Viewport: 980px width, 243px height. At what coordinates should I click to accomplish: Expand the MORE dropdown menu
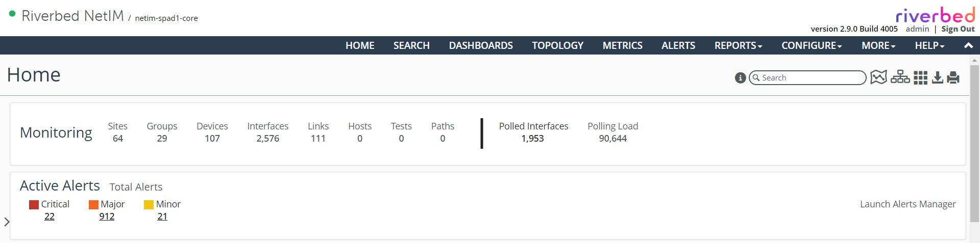click(x=878, y=45)
